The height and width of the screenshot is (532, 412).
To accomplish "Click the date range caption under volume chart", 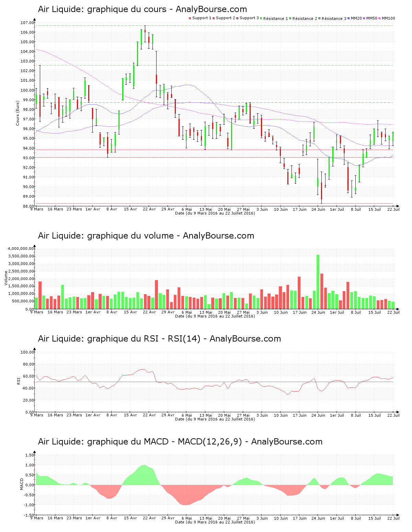I will tap(215, 316).
